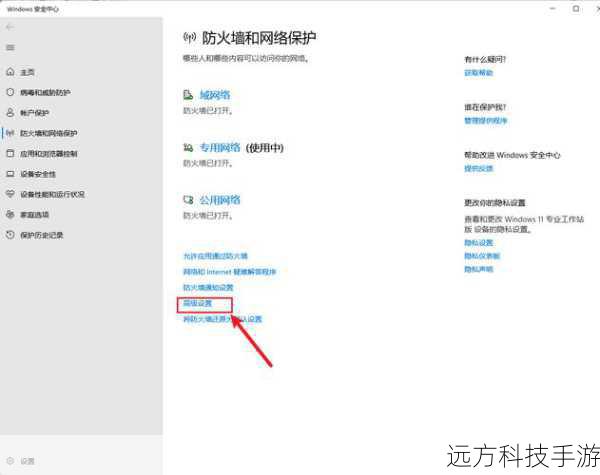Open 防火墙通知设置 link
The image size is (600, 475).
point(208,287)
